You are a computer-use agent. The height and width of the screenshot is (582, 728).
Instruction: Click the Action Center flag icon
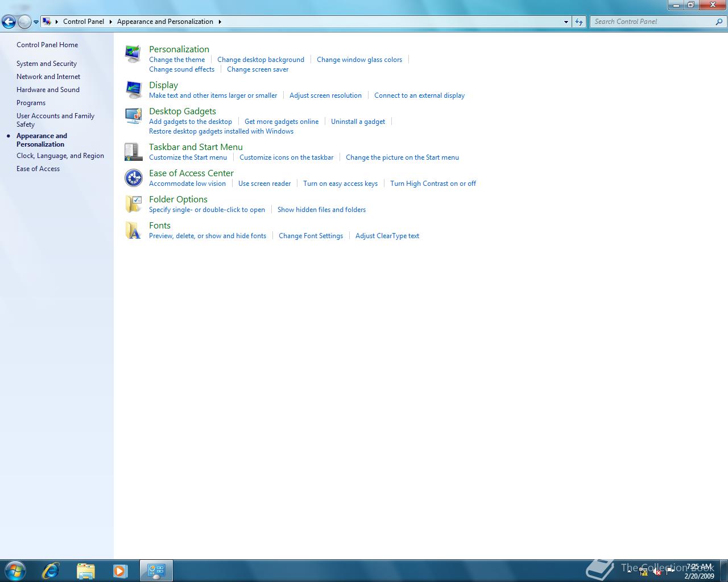pyautogui.click(x=671, y=571)
